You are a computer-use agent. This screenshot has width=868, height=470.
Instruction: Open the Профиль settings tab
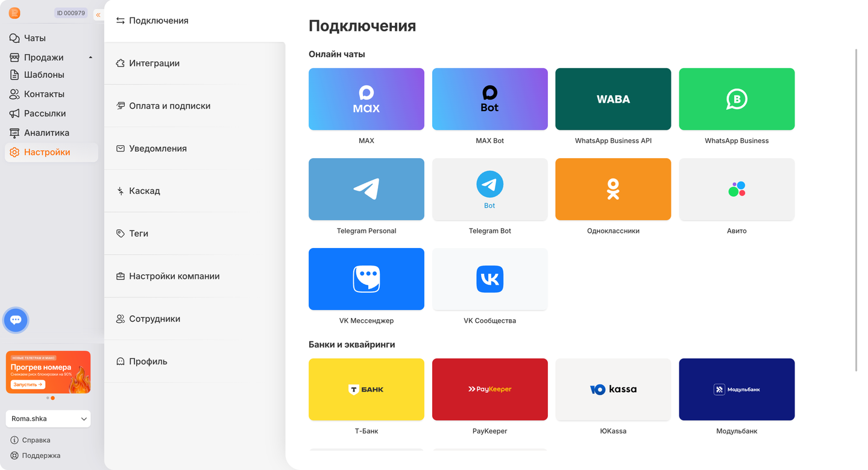[195, 361]
